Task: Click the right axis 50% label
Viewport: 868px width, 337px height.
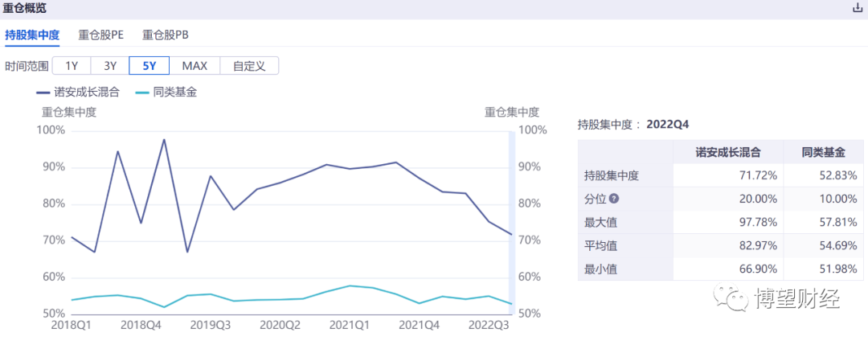Action: point(530,314)
